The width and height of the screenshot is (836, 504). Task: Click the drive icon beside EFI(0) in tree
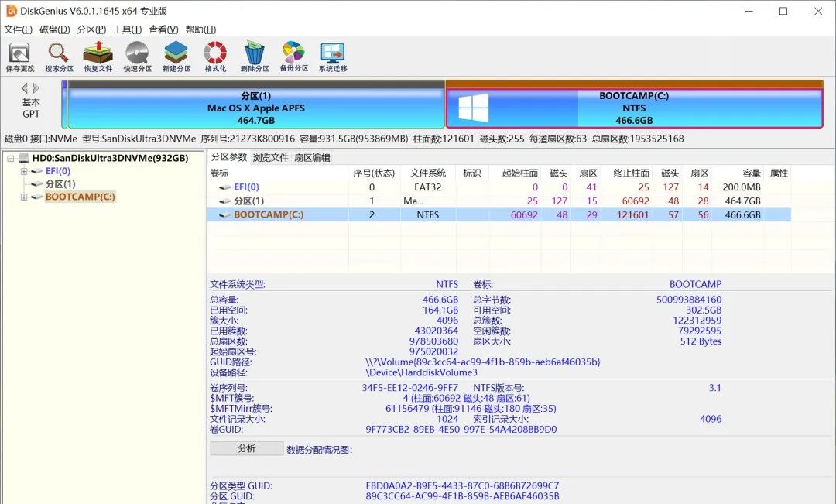pos(37,171)
